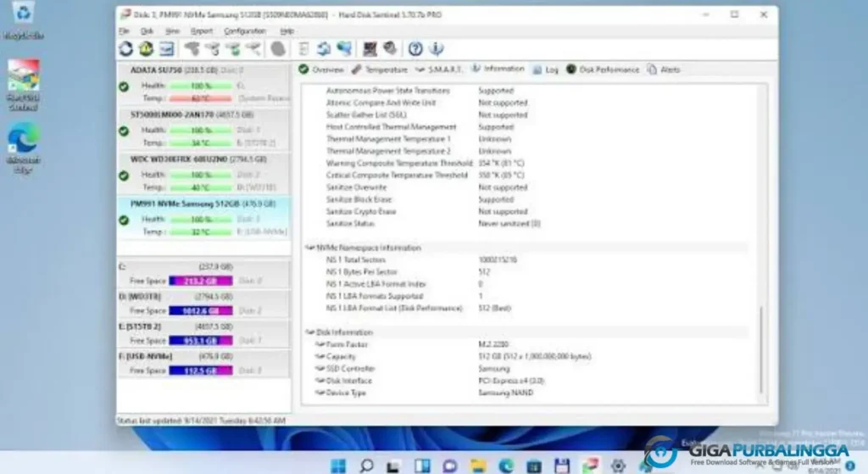This screenshot has height=474, width=868.
Task: Switch to the Log tab
Action: coord(545,70)
